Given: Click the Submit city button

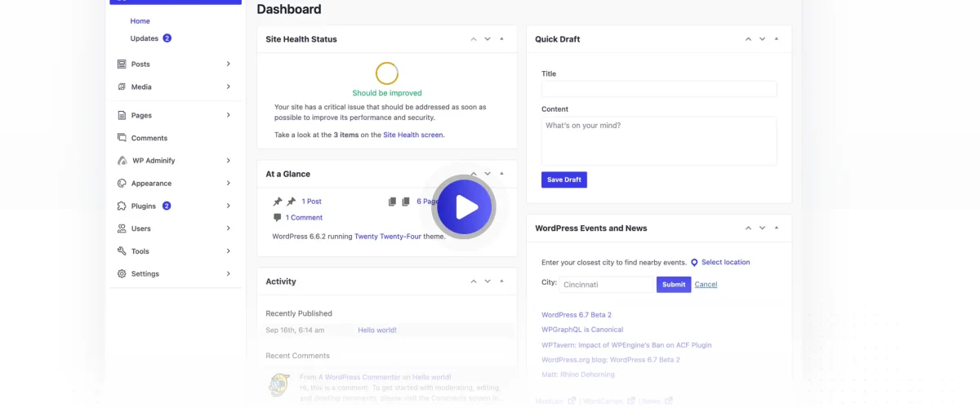Looking at the screenshot, I should pos(674,285).
